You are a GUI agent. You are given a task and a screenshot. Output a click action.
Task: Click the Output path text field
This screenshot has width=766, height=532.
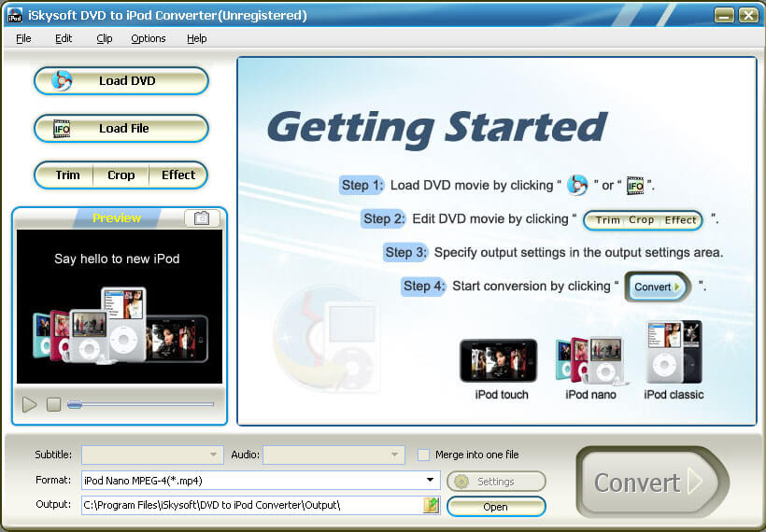[250, 506]
